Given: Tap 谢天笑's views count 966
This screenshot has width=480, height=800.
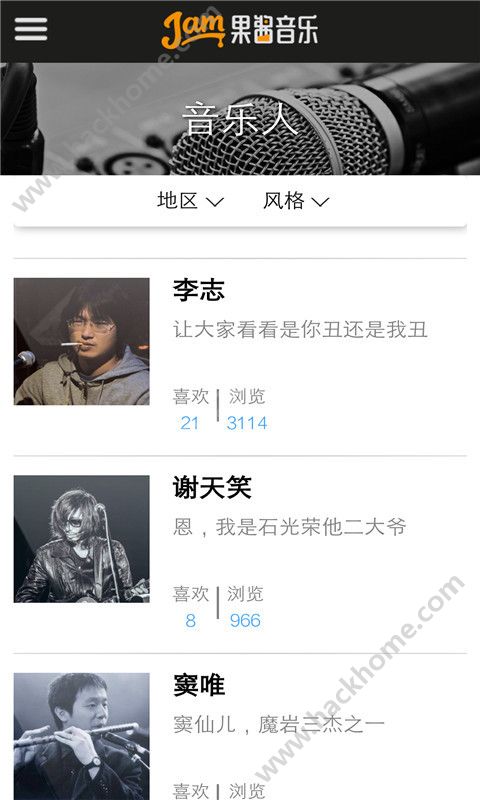Looking at the screenshot, I should pyautogui.click(x=245, y=620).
